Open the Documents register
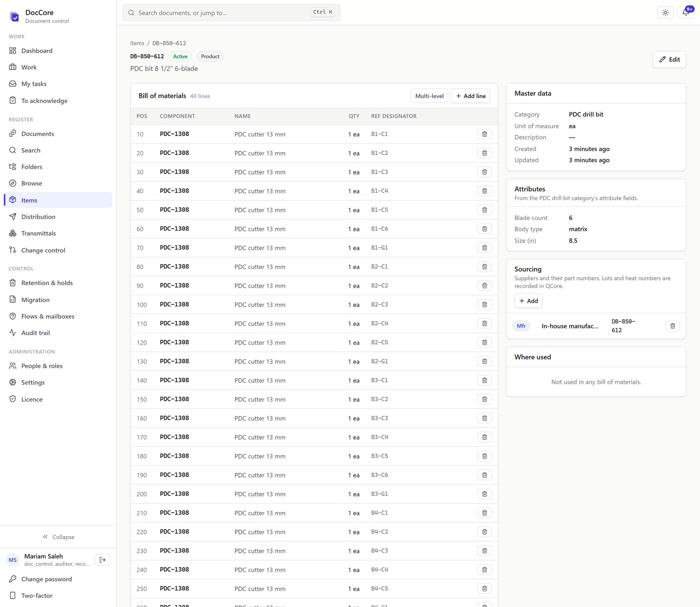The image size is (700, 607). click(58, 134)
